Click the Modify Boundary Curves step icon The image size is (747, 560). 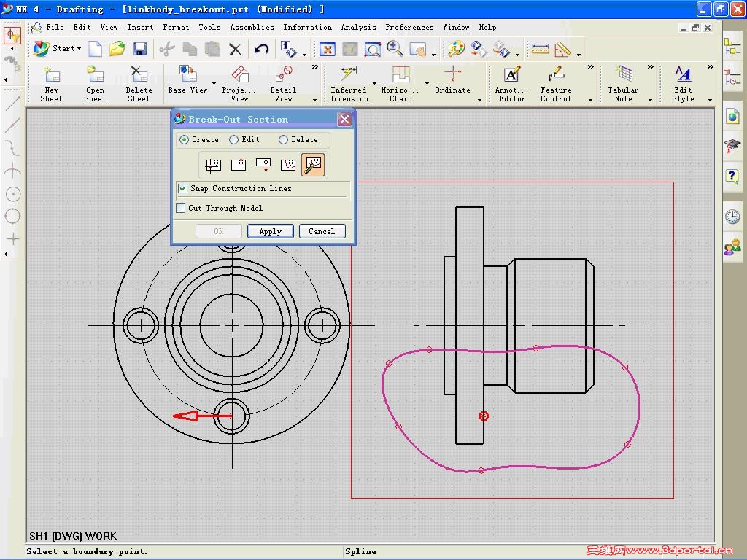pos(313,165)
